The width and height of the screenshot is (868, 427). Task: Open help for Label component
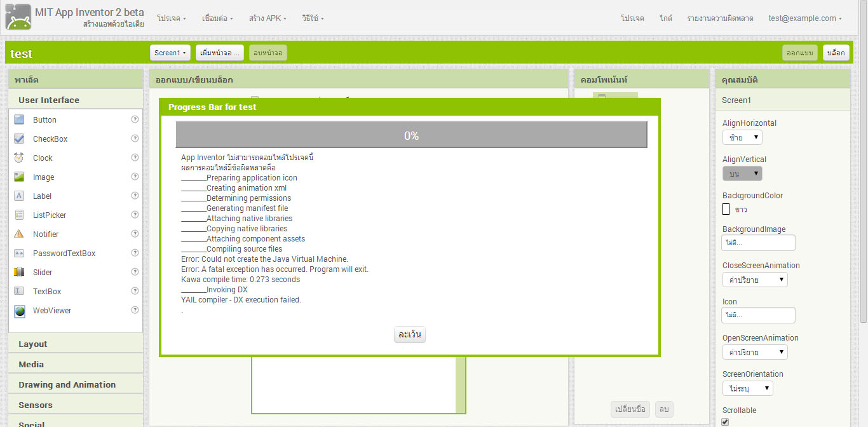click(135, 196)
